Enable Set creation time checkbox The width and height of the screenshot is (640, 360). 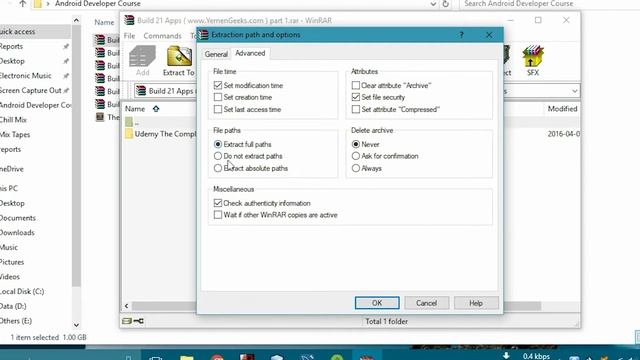pos(218,97)
